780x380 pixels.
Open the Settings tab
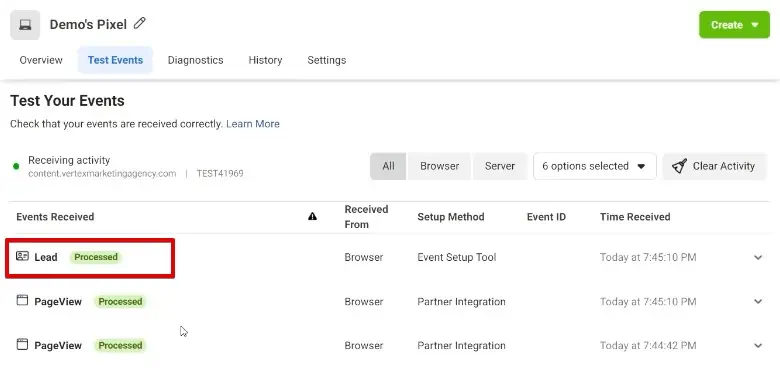click(327, 60)
